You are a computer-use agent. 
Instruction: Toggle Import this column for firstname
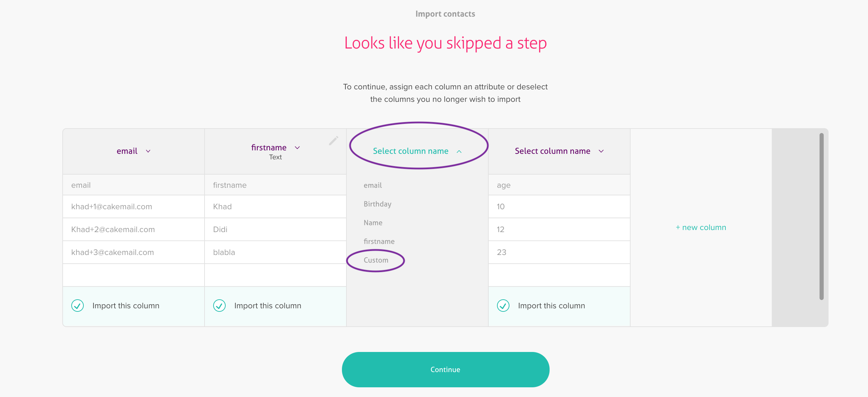coord(219,306)
